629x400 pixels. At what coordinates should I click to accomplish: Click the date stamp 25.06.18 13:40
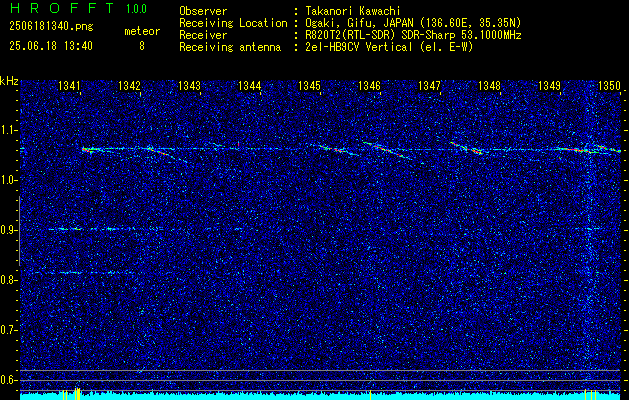tap(51, 46)
